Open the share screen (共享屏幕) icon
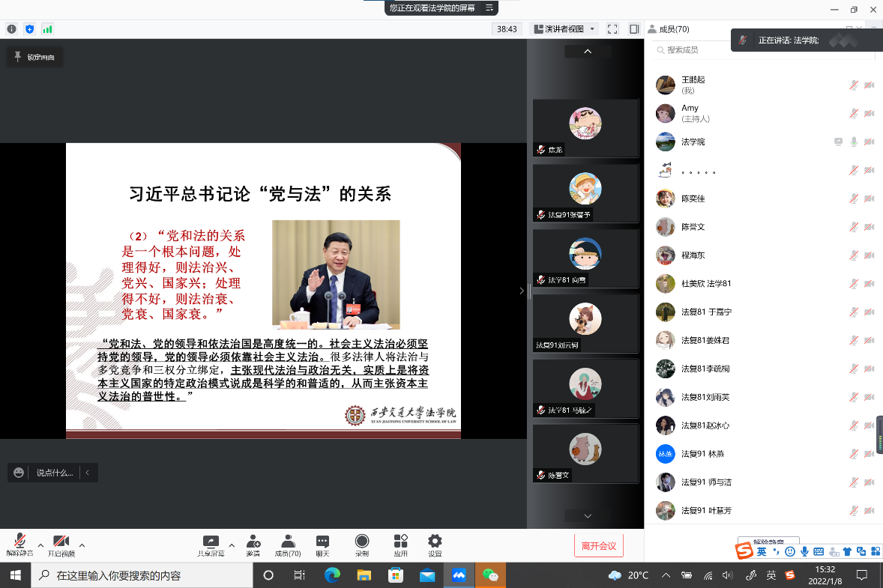Image resolution: width=883 pixels, height=588 pixels. pos(211,544)
